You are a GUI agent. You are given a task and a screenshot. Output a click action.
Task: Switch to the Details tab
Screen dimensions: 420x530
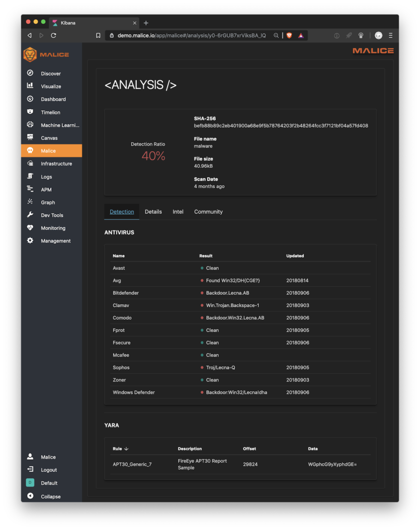click(x=154, y=212)
